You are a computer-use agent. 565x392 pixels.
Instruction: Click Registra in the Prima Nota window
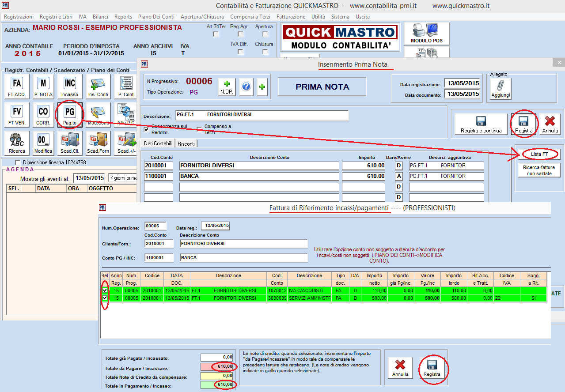pos(523,124)
